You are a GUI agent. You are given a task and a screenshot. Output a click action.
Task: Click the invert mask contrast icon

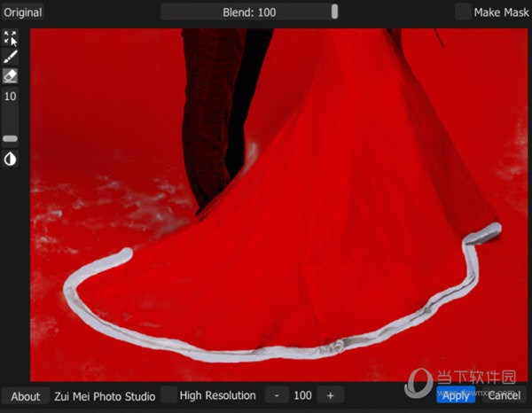click(10, 159)
